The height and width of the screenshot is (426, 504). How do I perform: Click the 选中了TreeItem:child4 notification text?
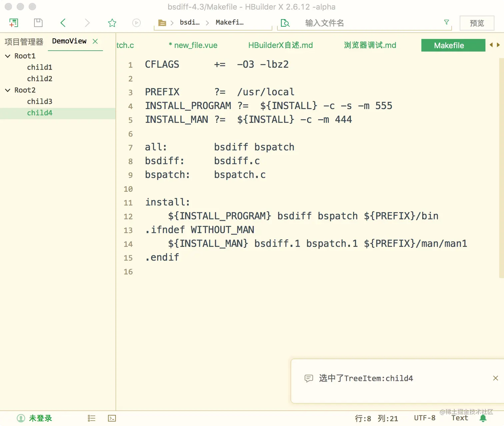coord(366,378)
